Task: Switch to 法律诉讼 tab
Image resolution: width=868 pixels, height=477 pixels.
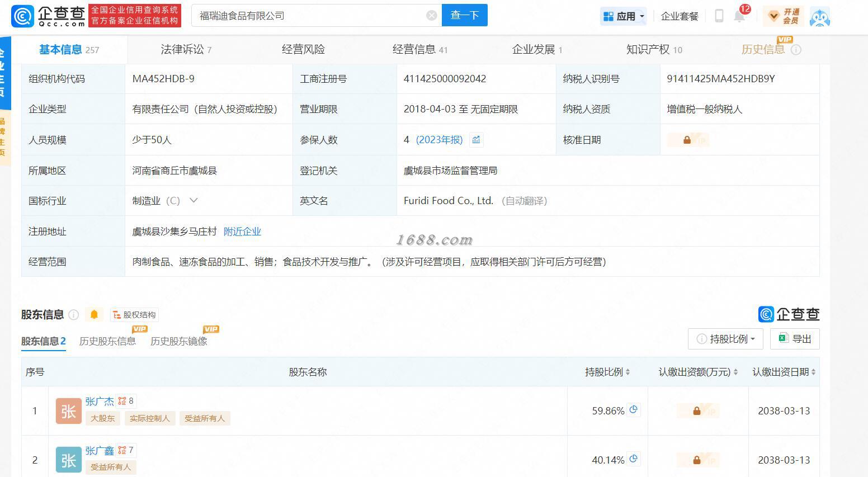Action: point(186,50)
